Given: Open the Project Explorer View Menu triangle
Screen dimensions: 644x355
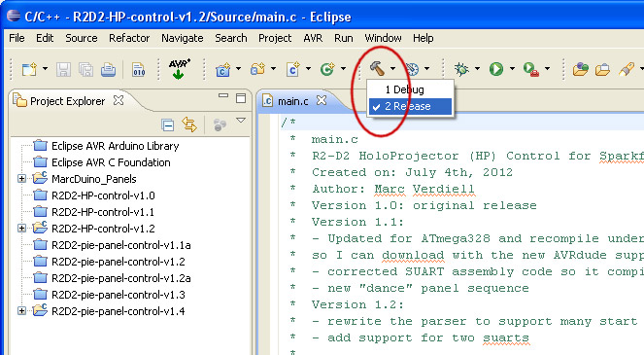Looking at the screenshot, I should click(x=241, y=121).
